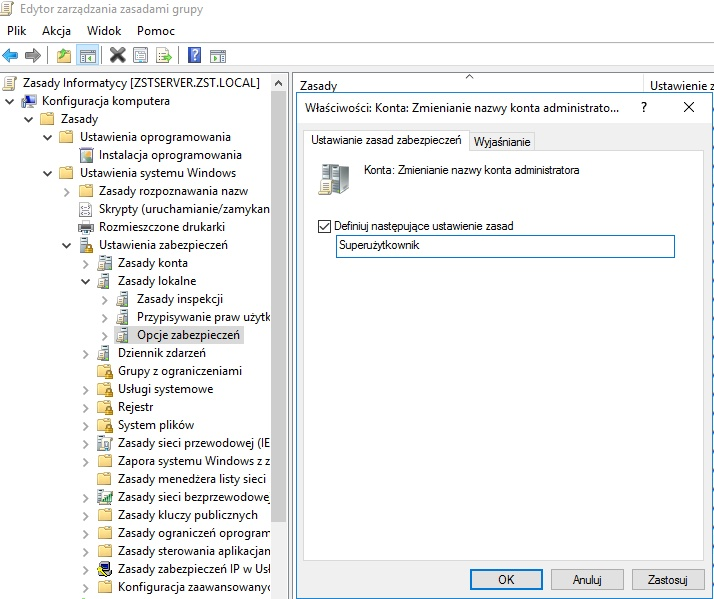Screen dimensions: 714x599
Task: Open the 'Widok' menu
Action: (x=104, y=31)
